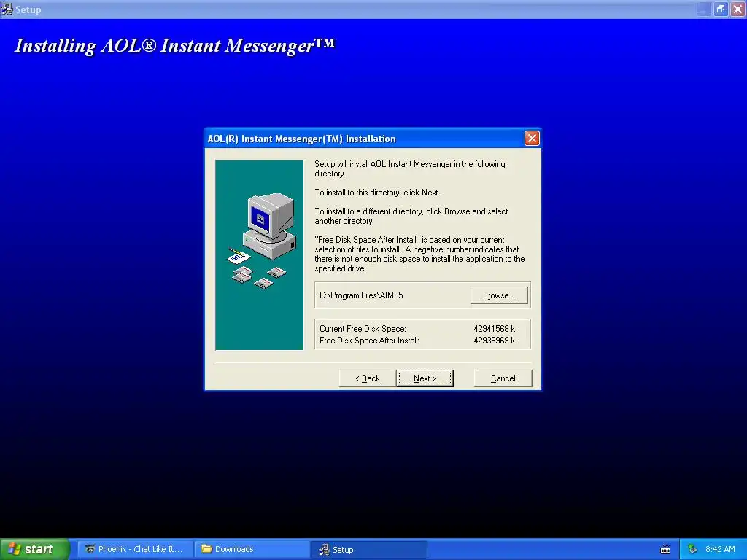Click the 'To install to this directory' instruction text
747x560 pixels.
(x=377, y=192)
